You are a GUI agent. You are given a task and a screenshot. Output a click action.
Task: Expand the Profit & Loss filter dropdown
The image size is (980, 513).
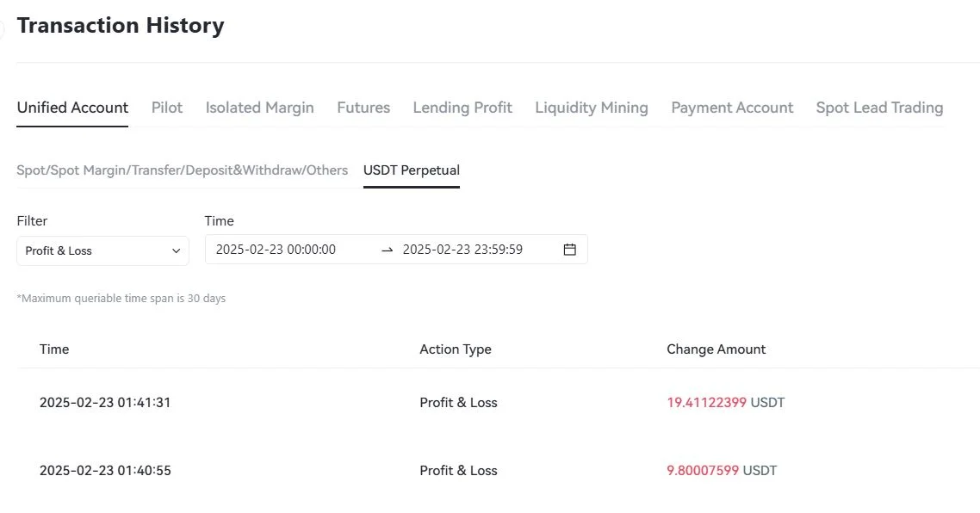(x=102, y=250)
